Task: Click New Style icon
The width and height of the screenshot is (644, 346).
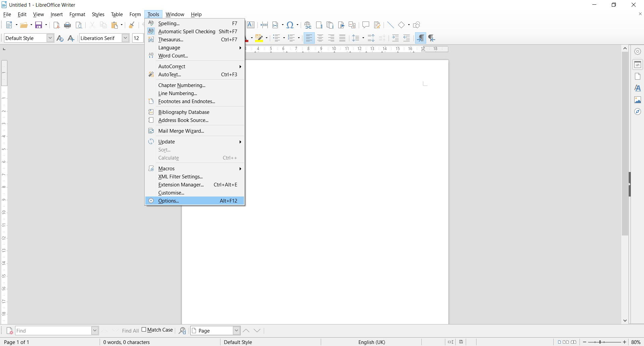Action: pos(71,38)
